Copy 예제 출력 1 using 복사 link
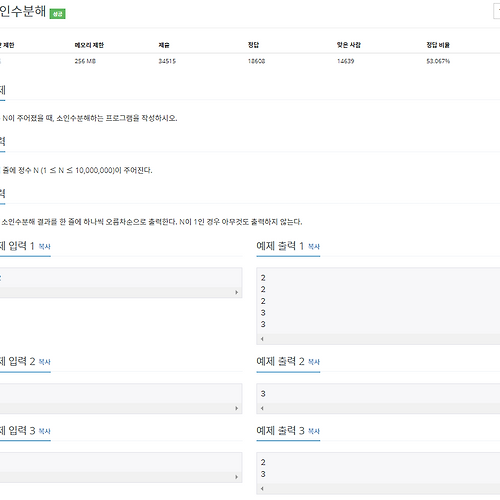The height and width of the screenshot is (500, 500). [x=314, y=247]
